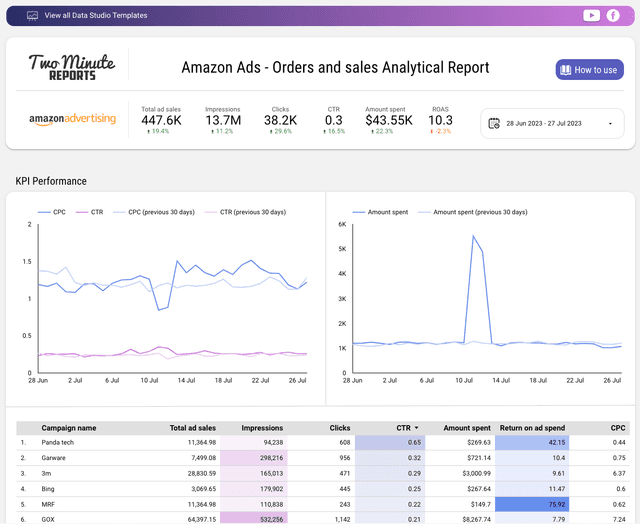Select the 28 Jun 2023 - 27 Jul 2023 range

point(544,123)
